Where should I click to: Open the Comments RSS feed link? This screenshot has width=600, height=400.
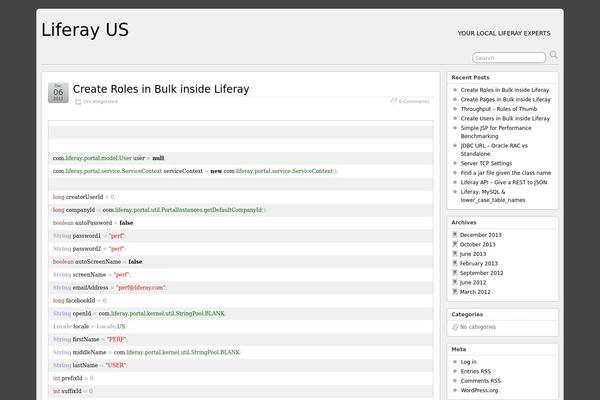[x=481, y=381]
